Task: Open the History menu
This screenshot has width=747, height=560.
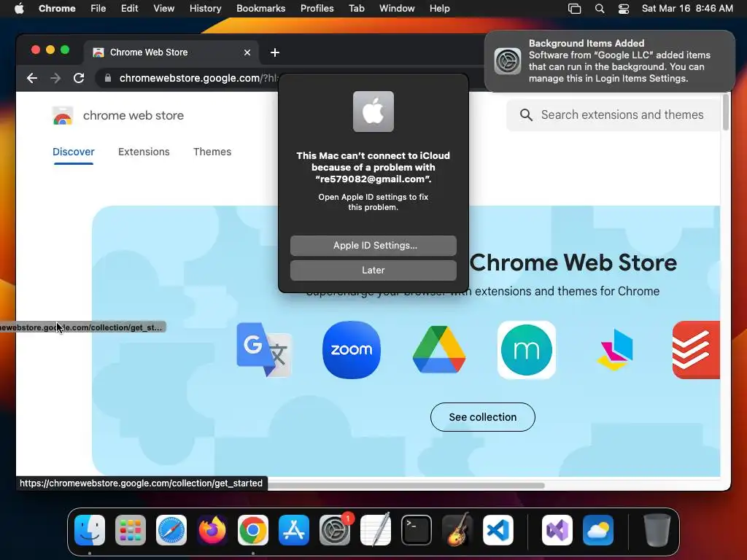Action: tap(205, 8)
